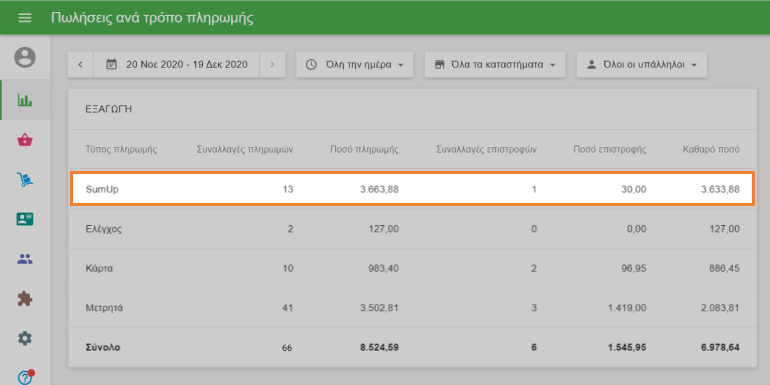Open the user account profile icon
This screenshot has height=385, width=770.
[25, 57]
